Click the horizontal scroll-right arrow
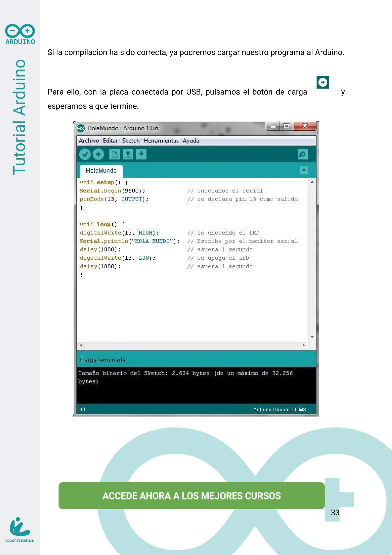Image resolution: width=392 pixels, height=555 pixels. [x=303, y=345]
